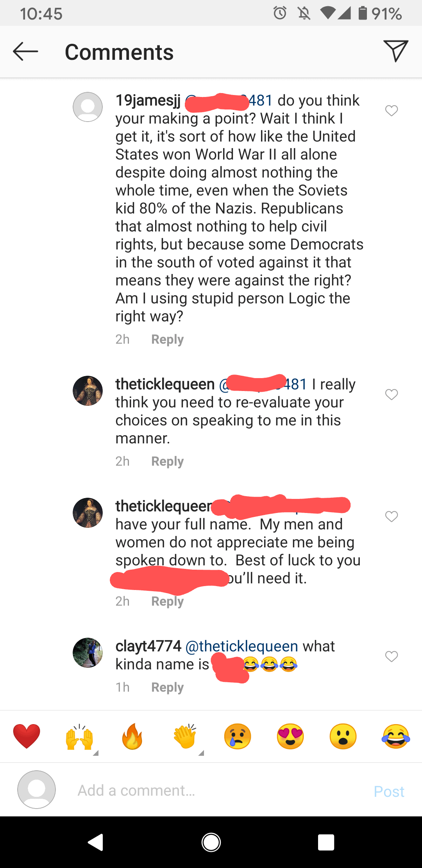React with the clapping hands emoji

pyautogui.click(x=184, y=736)
